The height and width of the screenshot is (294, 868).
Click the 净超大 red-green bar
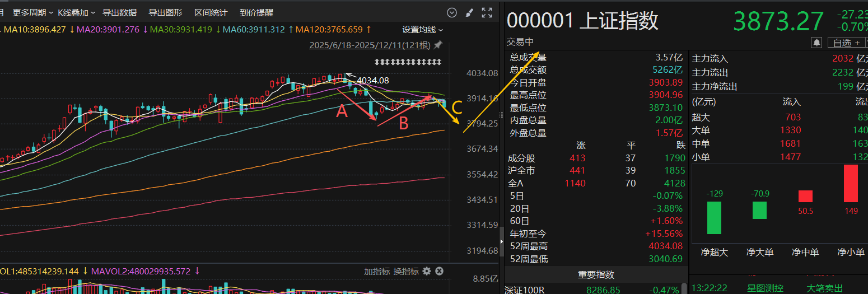[x=714, y=218]
